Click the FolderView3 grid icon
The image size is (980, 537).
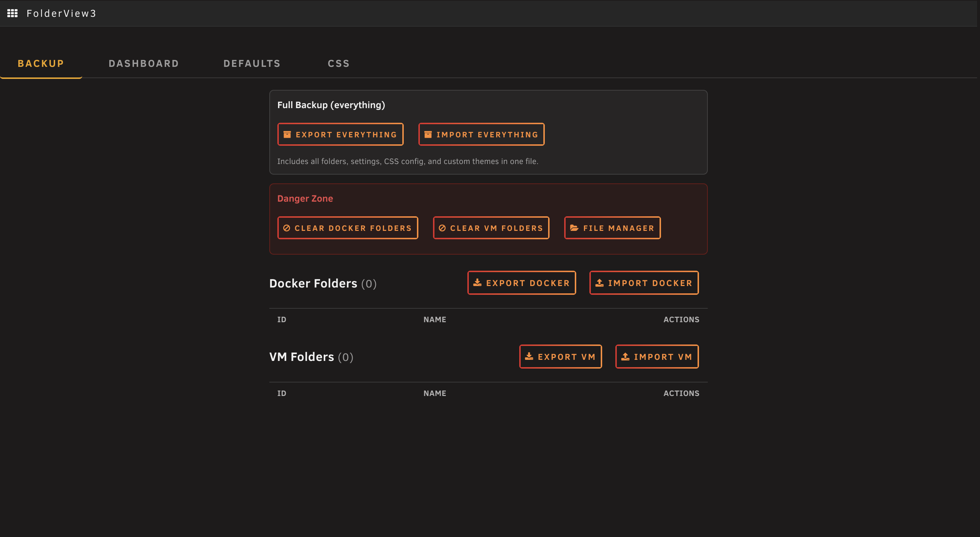[12, 13]
